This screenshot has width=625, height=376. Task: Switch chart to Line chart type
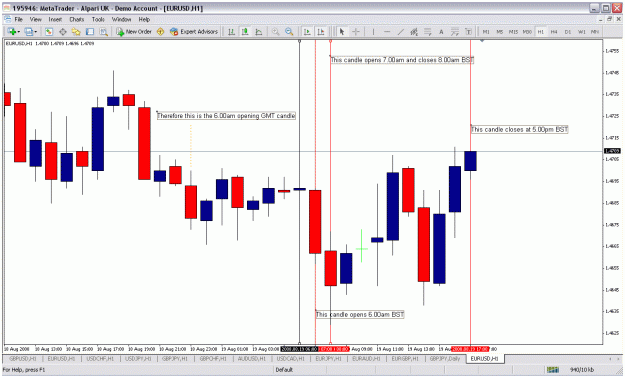259,31
